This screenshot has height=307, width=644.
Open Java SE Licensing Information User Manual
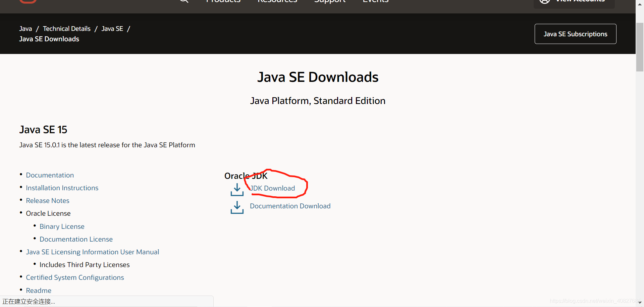(93, 252)
